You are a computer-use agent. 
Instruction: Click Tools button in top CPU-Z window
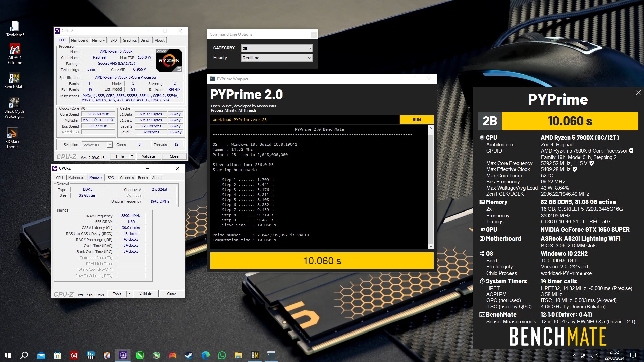click(x=120, y=156)
